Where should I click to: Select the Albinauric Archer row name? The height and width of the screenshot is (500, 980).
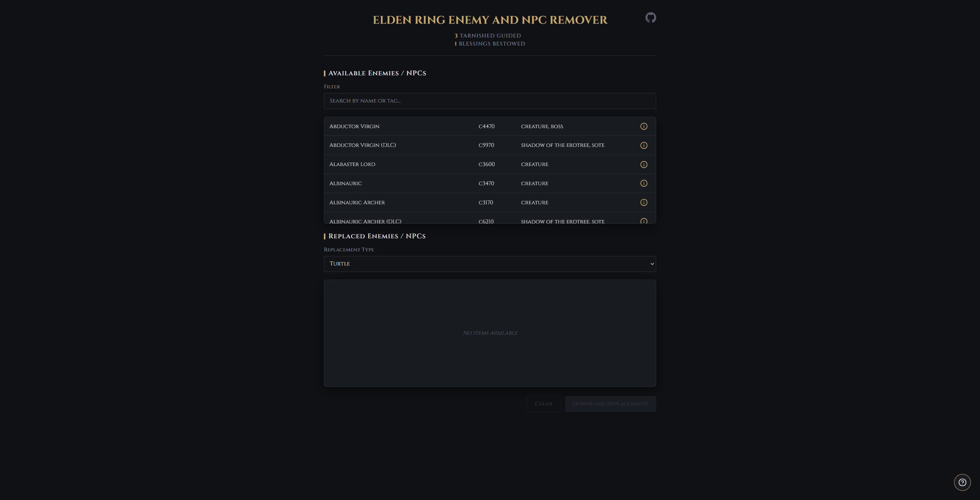click(357, 203)
